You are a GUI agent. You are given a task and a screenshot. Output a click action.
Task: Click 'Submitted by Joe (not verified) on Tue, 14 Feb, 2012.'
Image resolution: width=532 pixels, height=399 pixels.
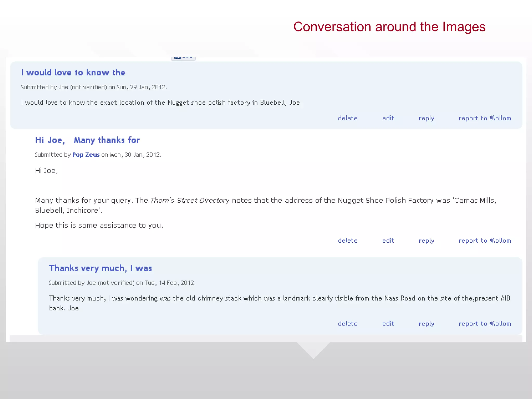122,283
